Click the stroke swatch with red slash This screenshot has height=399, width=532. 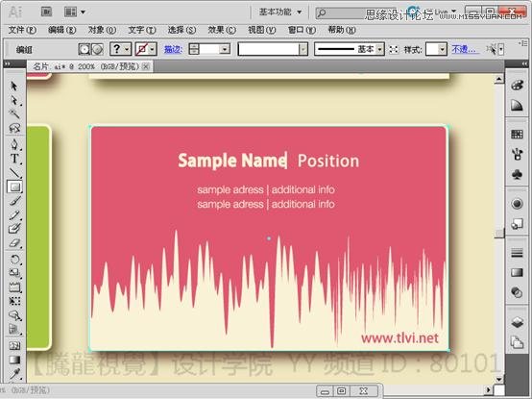point(142,50)
